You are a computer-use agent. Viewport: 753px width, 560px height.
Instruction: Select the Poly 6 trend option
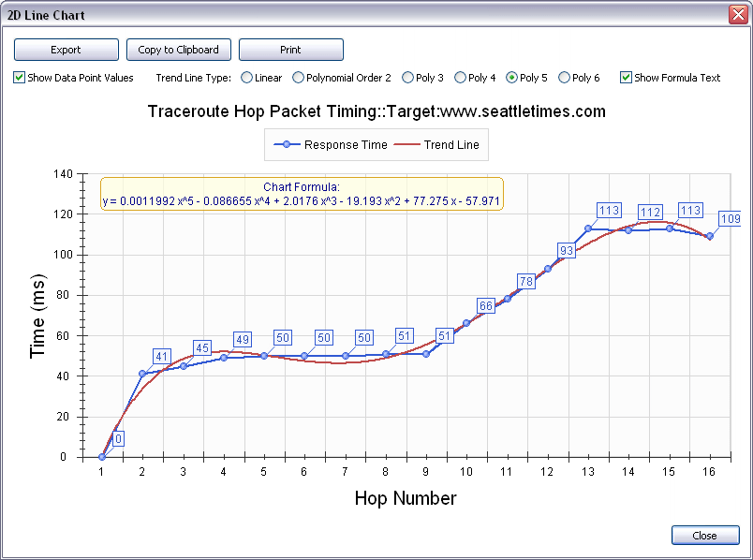(x=562, y=78)
